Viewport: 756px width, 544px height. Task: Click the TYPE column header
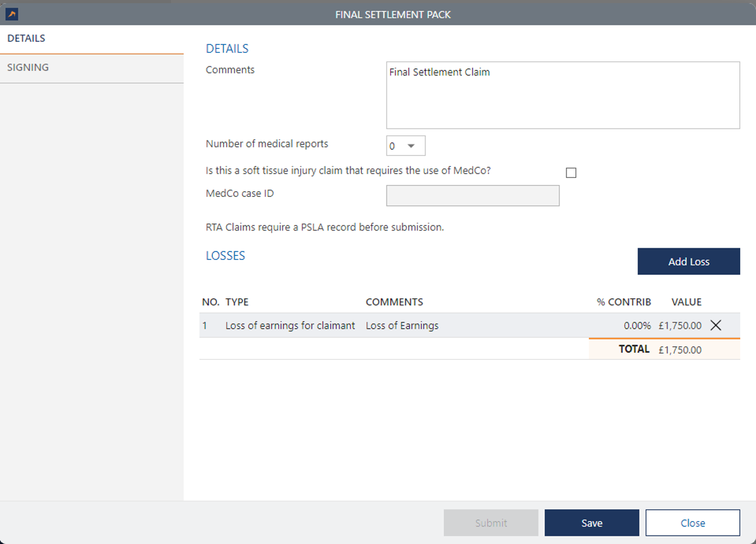pyautogui.click(x=237, y=302)
